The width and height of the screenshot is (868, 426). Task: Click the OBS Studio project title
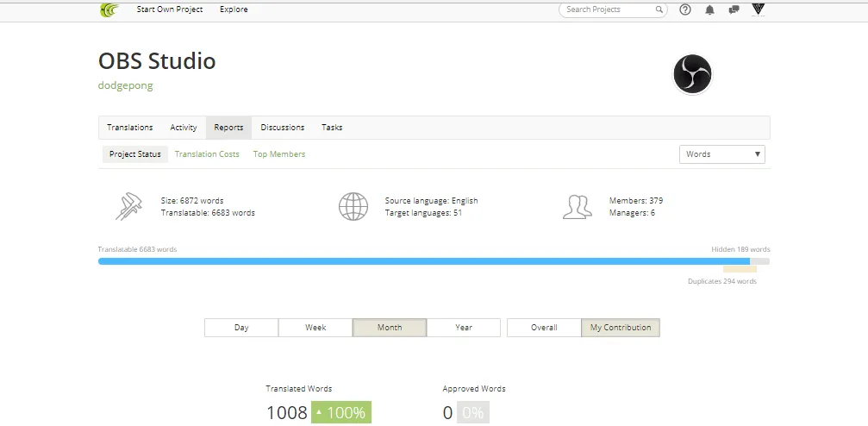pyautogui.click(x=157, y=61)
